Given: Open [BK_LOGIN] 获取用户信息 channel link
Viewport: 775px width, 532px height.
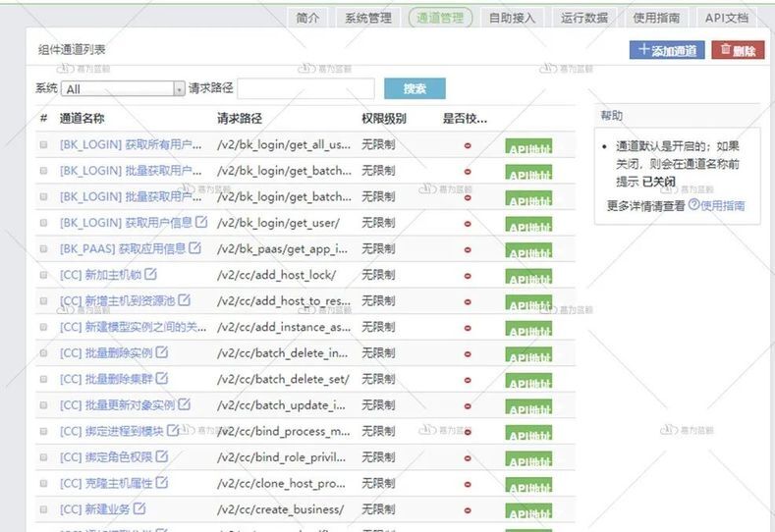Looking at the screenshot, I should pyautogui.click(x=126, y=223).
